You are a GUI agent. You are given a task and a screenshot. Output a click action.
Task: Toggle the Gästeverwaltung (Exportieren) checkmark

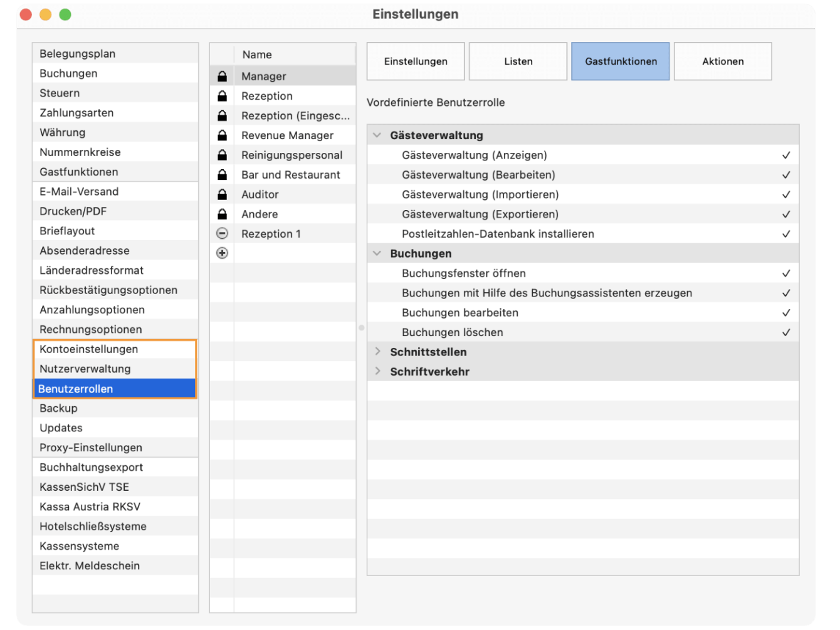[786, 214]
